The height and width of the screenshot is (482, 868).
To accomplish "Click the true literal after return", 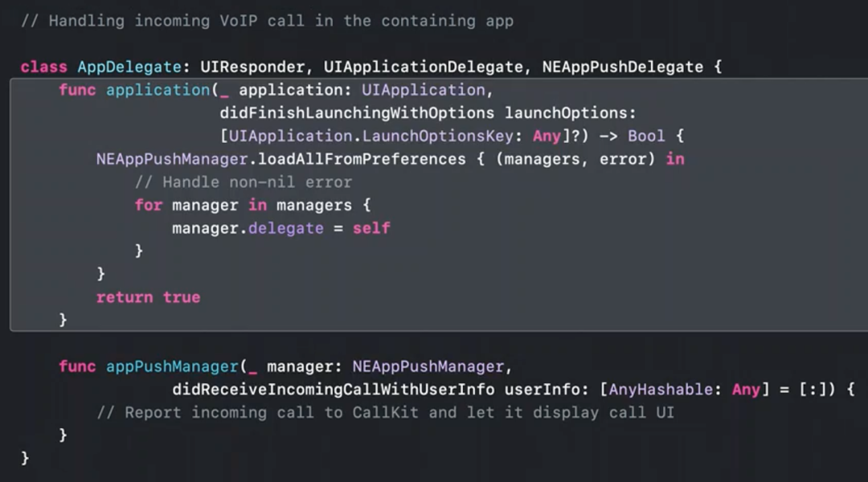I will [182, 297].
